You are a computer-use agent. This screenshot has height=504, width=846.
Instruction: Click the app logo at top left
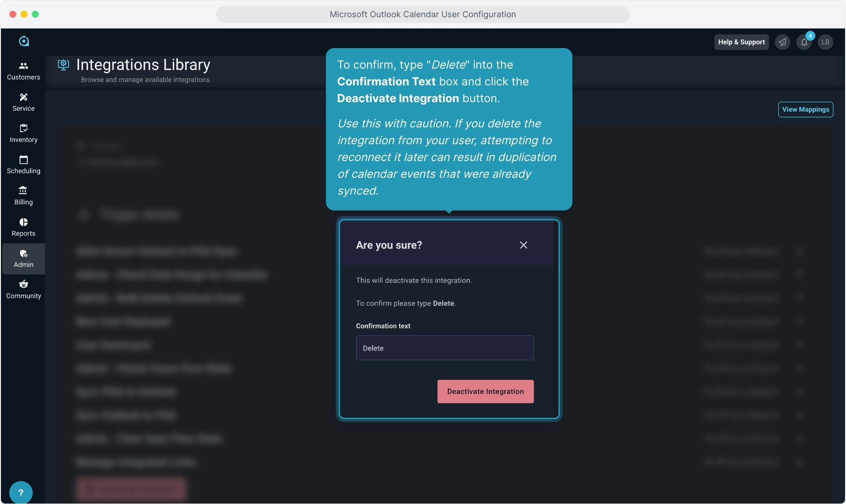tap(24, 41)
